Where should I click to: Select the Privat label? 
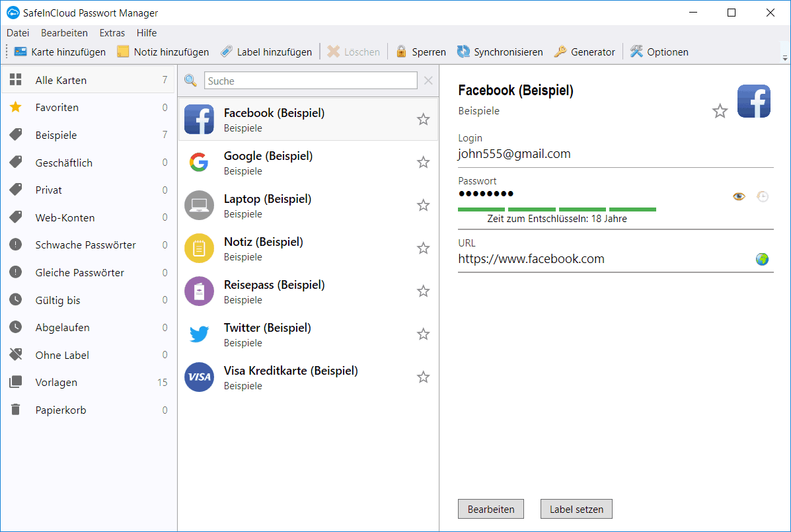point(89,190)
